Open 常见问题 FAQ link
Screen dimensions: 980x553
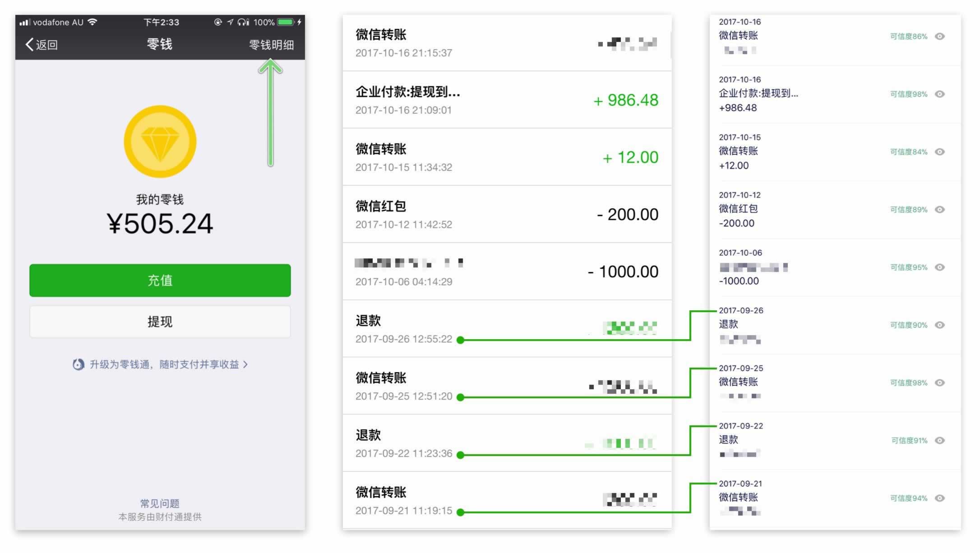(160, 503)
